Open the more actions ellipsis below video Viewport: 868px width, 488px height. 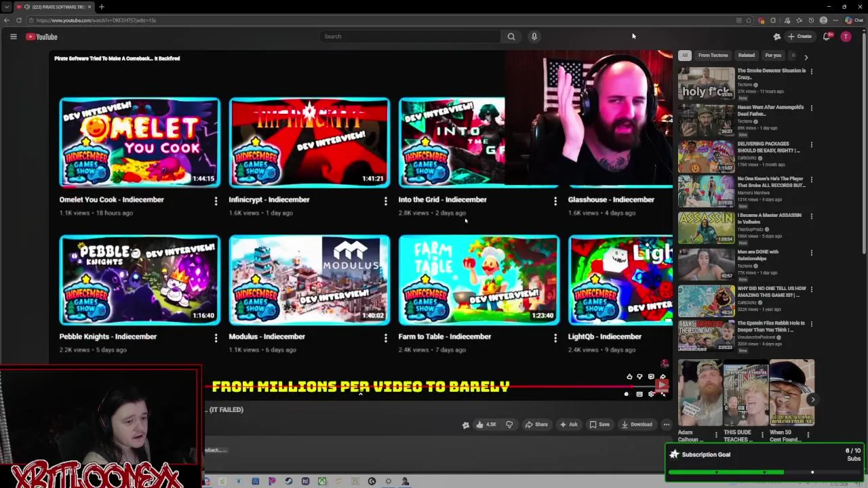click(667, 424)
